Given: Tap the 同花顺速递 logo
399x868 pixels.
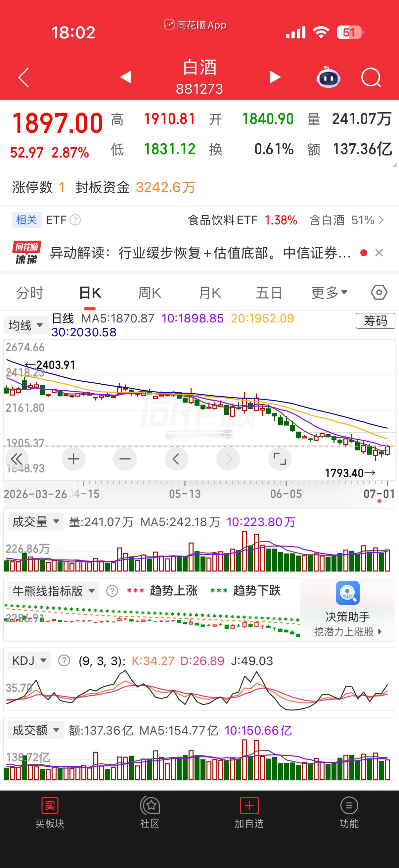Looking at the screenshot, I should click(x=26, y=253).
